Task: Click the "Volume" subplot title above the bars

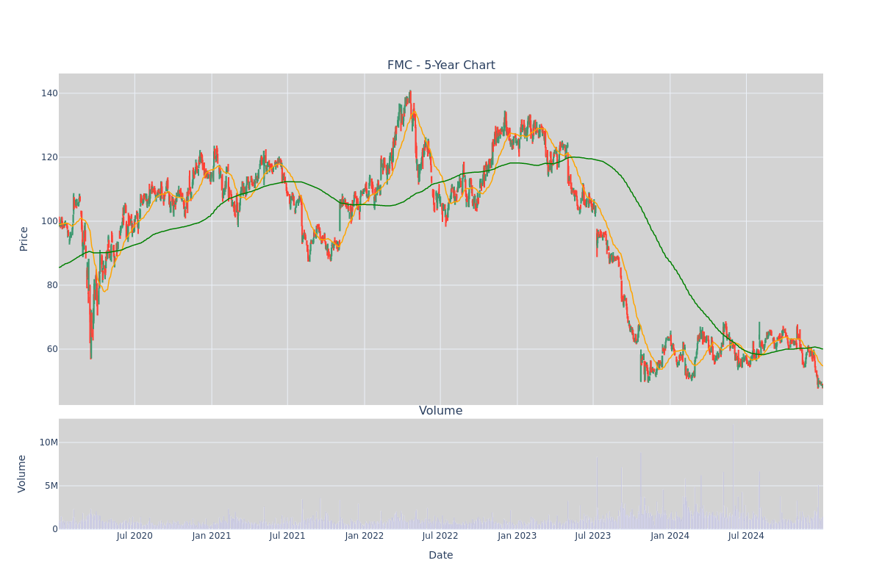Action: pyautogui.click(x=441, y=411)
